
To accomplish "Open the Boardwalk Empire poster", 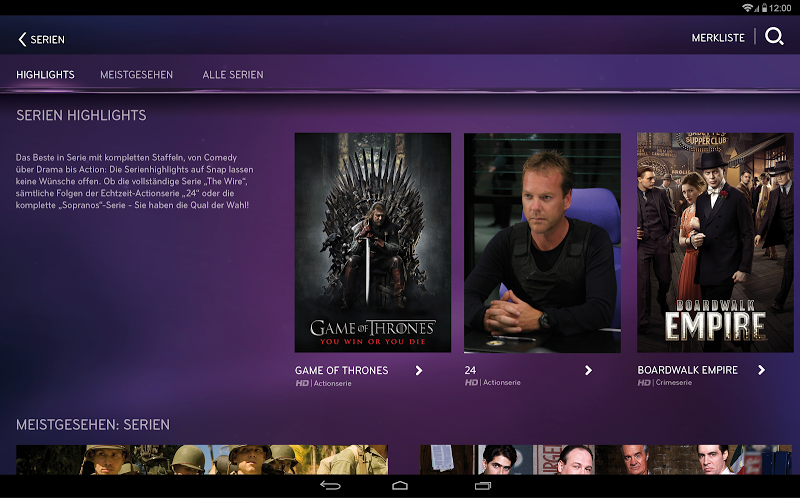I will pos(715,242).
